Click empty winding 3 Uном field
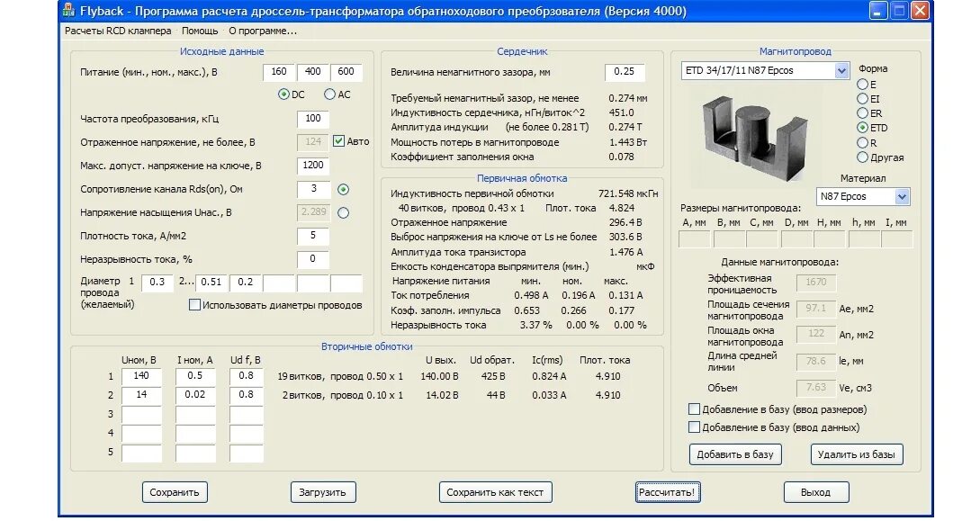 (x=141, y=414)
